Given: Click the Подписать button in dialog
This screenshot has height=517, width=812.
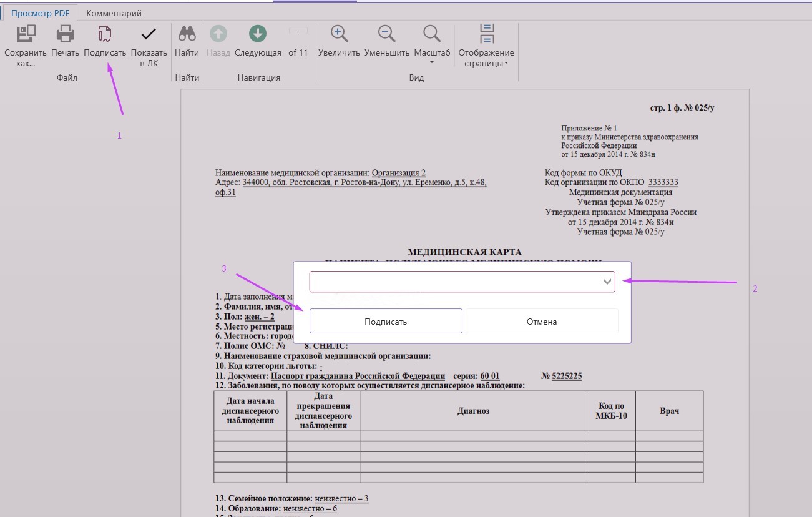Looking at the screenshot, I should (x=386, y=322).
